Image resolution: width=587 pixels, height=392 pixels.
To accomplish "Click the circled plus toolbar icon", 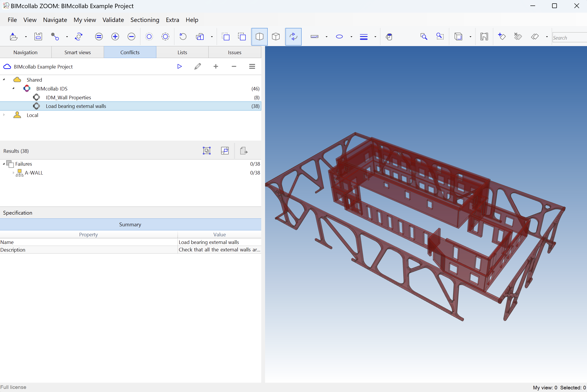I will click(x=115, y=37).
